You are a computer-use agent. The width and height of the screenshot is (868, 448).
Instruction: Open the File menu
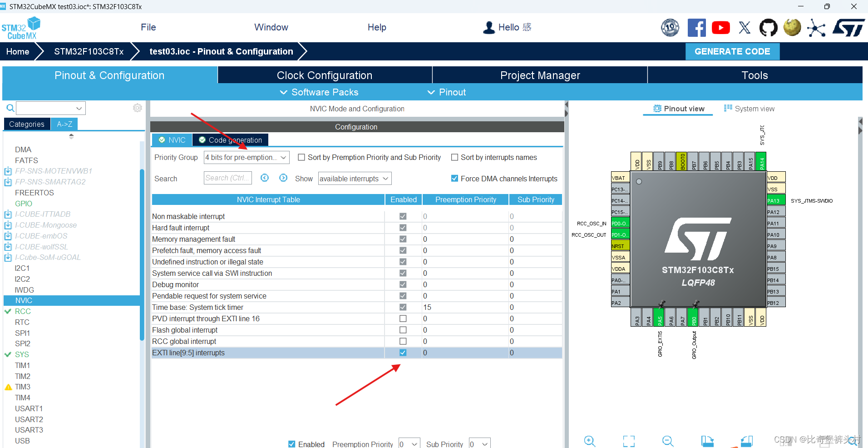148,27
